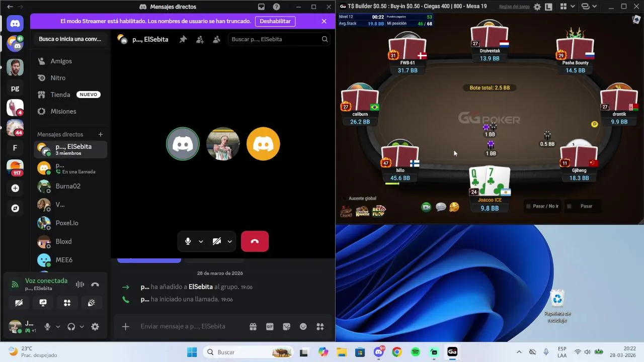The image size is (644, 362).
Task: Toggle camera in Voz conectada panel
Action: (19, 303)
